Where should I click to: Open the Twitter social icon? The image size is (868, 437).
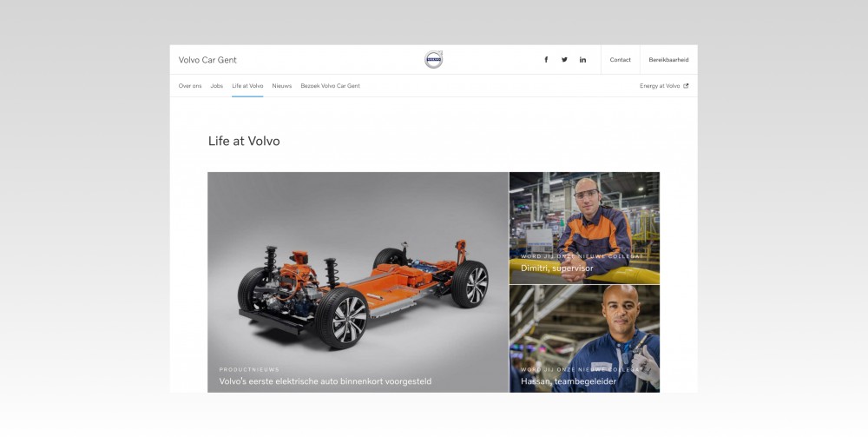[564, 60]
